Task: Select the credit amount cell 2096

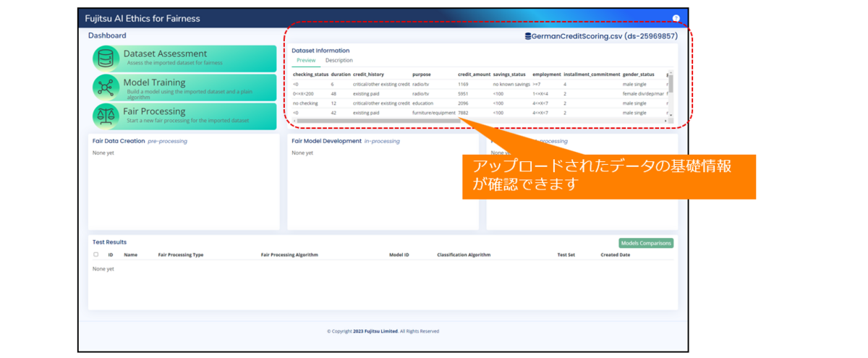Action: click(463, 103)
